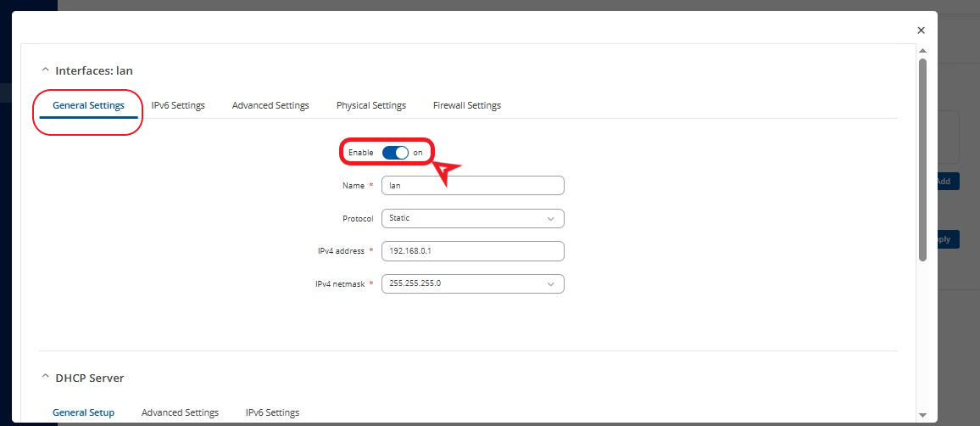Close the interface dialog with the X icon

pyautogui.click(x=921, y=31)
